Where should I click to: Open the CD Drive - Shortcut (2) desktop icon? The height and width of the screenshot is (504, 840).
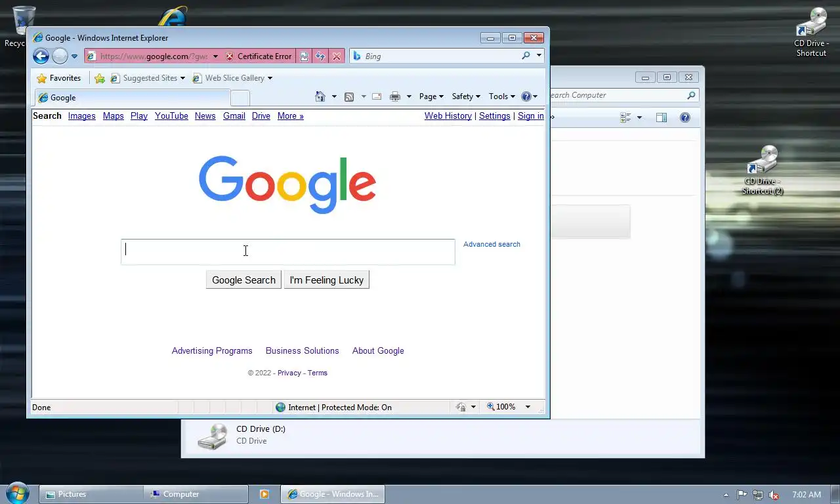[763, 170]
